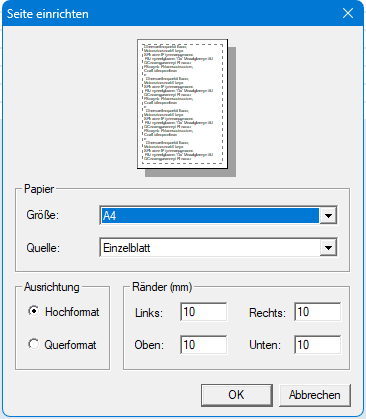Click the Links label
The width and height of the screenshot is (366, 419).
point(149,313)
